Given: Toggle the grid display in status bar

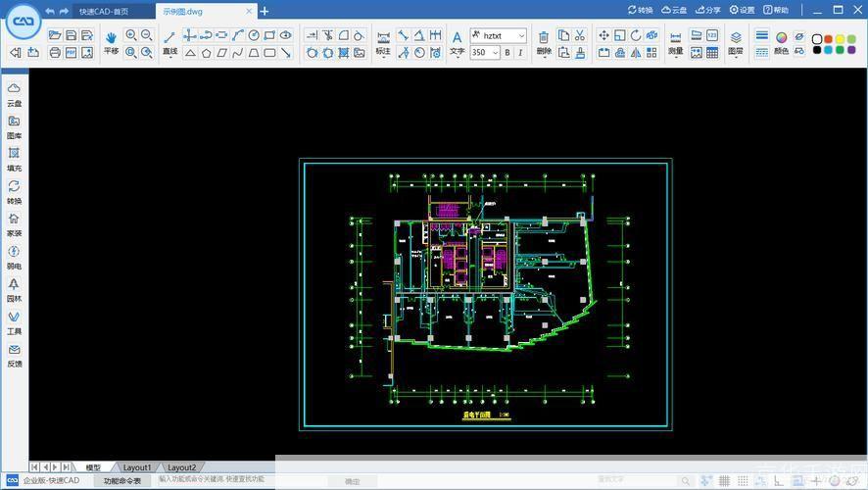Looking at the screenshot, I should tap(724, 481).
